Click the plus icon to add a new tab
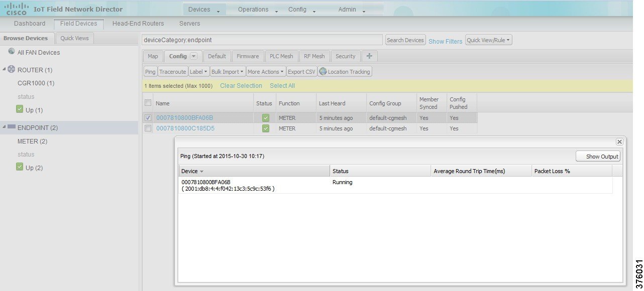644x291 pixels. [369, 56]
